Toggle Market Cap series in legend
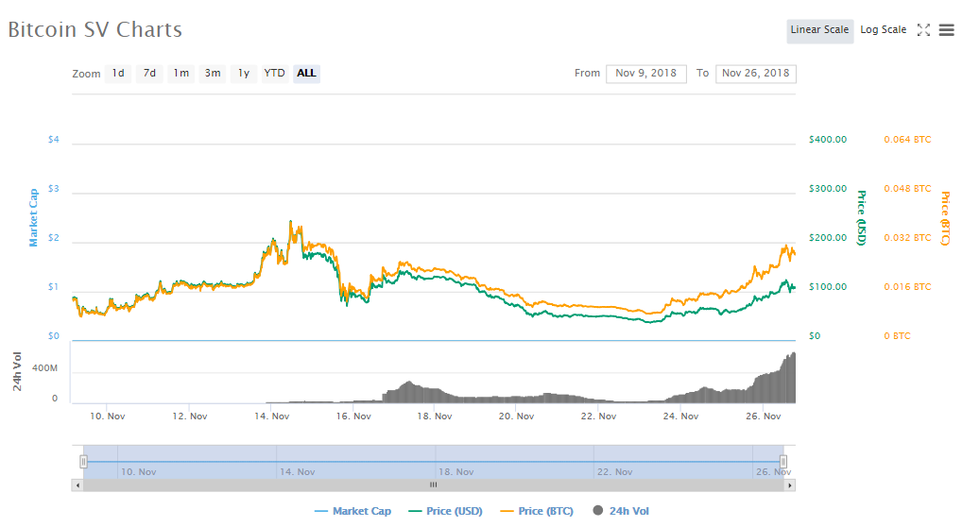The height and width of the screenshot is (527, 980). pos(353,511)
